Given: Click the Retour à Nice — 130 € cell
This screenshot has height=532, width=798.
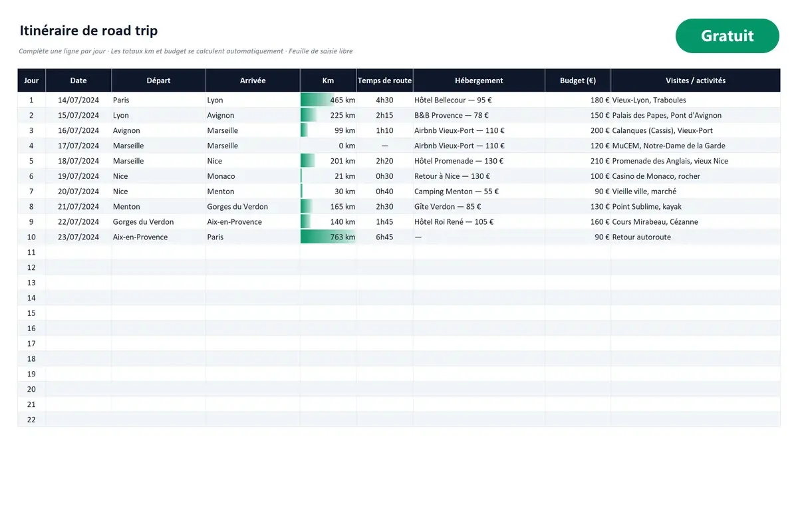Looking at the screenshot, I should [x=479, y=176].
